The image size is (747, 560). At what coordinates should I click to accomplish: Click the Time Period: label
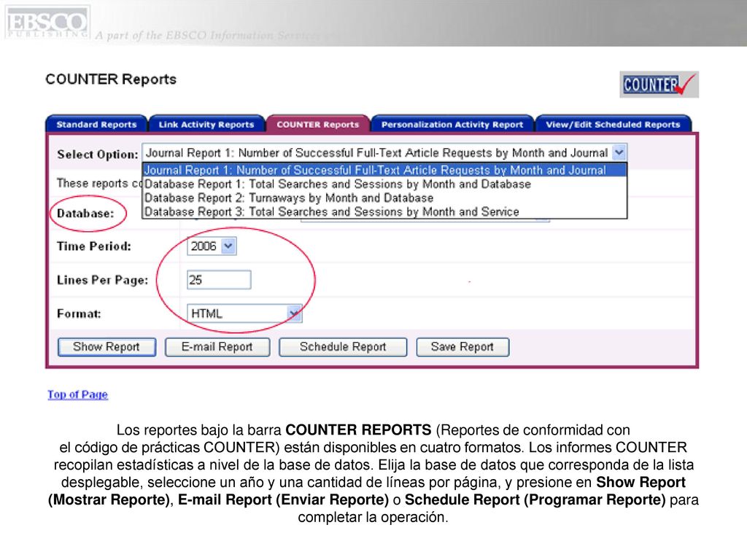pos(94,246)
